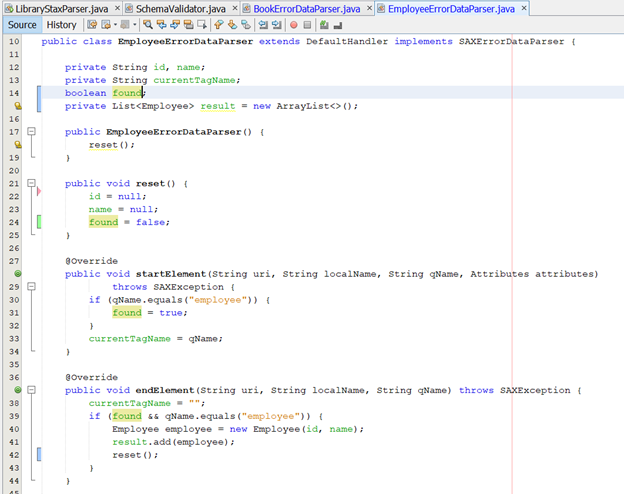Click 'SAXErrorDataParser' interface name
The height and width of the screenshot is (494, 624).
point(511,41)
